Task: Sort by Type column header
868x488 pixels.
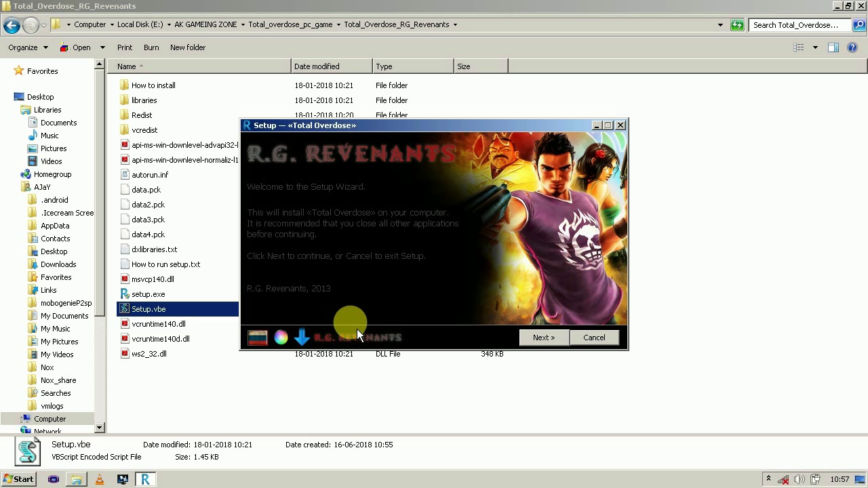Action: 413,66
